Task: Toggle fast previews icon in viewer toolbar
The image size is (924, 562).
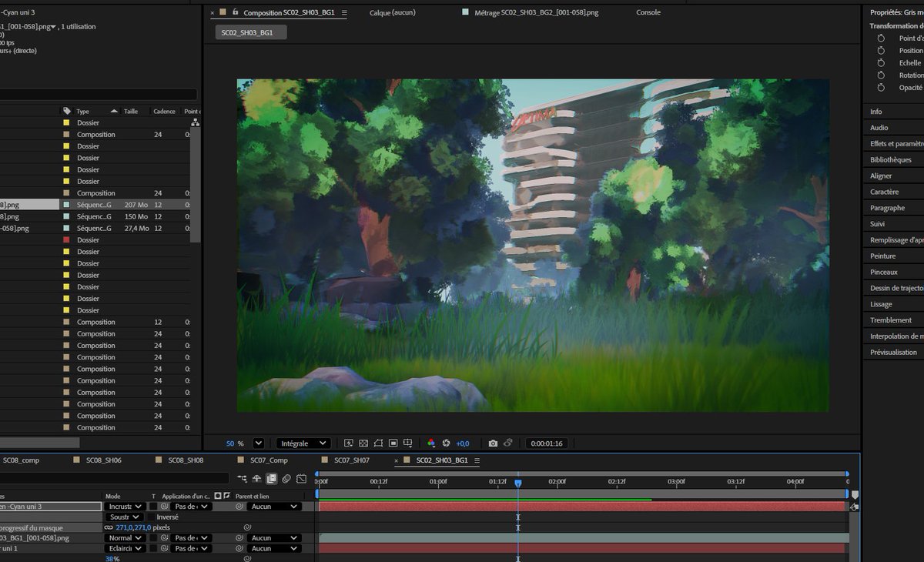Action: click(x=348, y=443)
